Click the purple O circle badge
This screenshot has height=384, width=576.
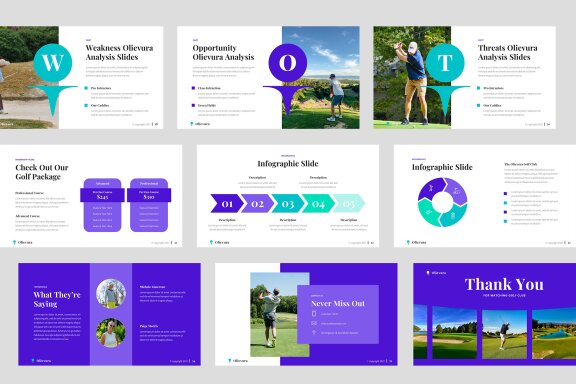[x=288, y=62]
